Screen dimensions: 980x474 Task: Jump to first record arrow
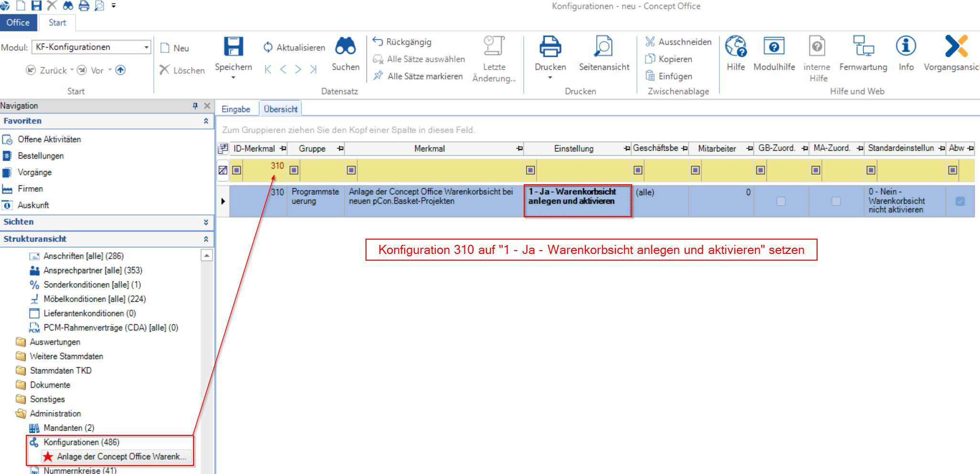[x=268, y=70]
